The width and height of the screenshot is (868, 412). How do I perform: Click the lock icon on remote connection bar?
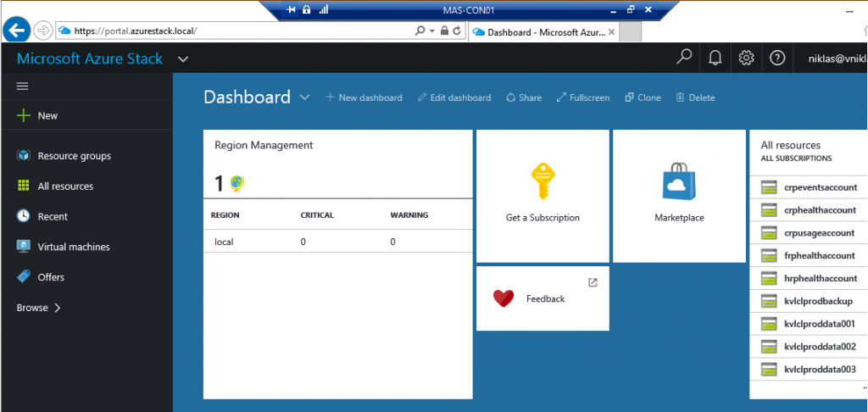pyautogui.click(x=307, y=10)
